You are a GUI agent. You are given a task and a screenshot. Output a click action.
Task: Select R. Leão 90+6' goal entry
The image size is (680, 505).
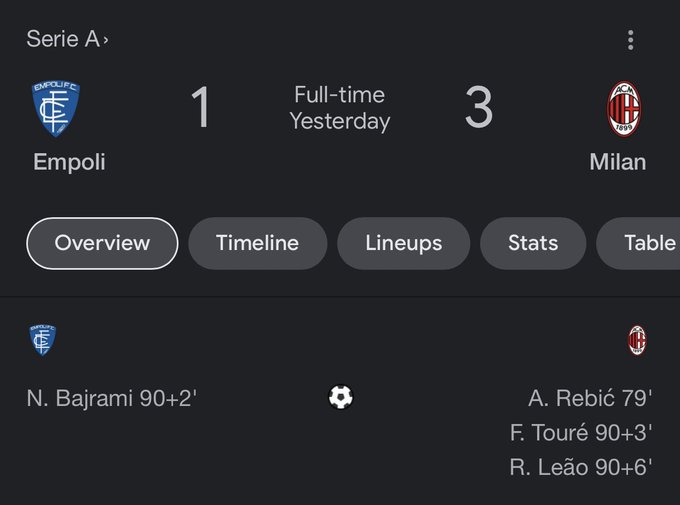(x=581, y=467)
